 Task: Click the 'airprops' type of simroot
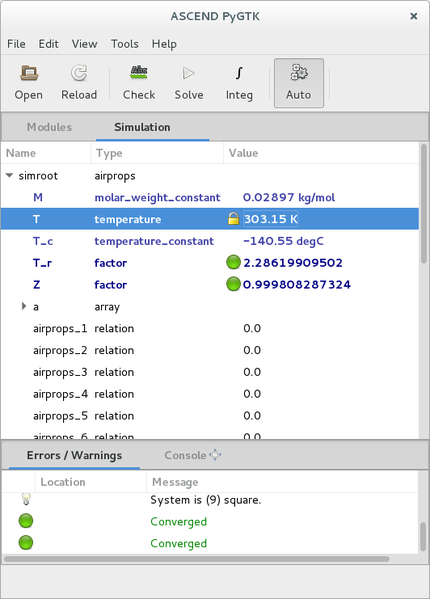(115, 176)
